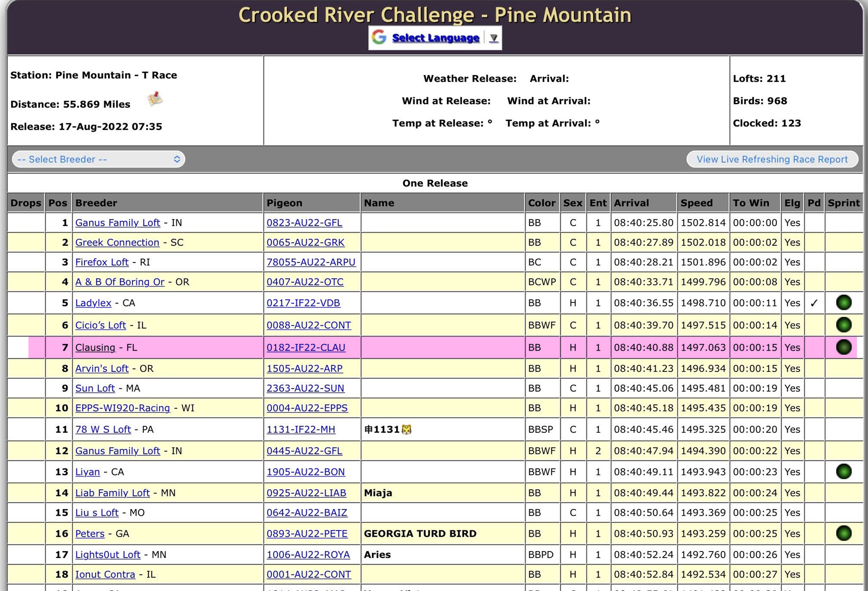Click the Sprint column header

coord(843,203)
